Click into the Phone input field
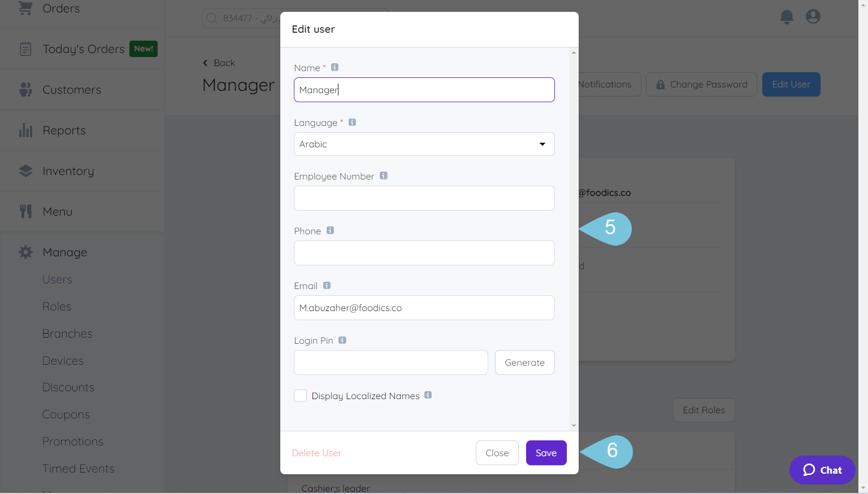868x494 pixels. coord(424,253)
